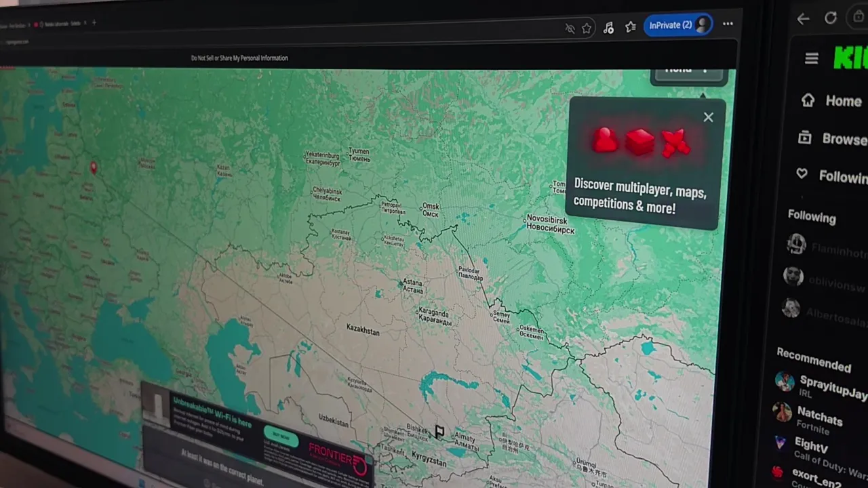
Task: Click the Chelyabinsk city label
Action: (x=327, y=195)
